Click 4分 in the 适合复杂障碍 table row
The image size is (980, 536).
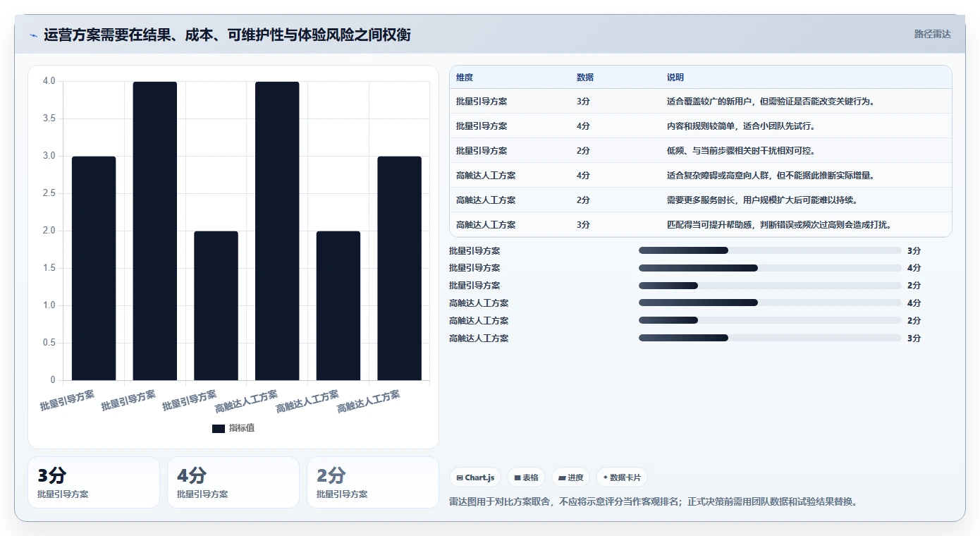[583, 176]
